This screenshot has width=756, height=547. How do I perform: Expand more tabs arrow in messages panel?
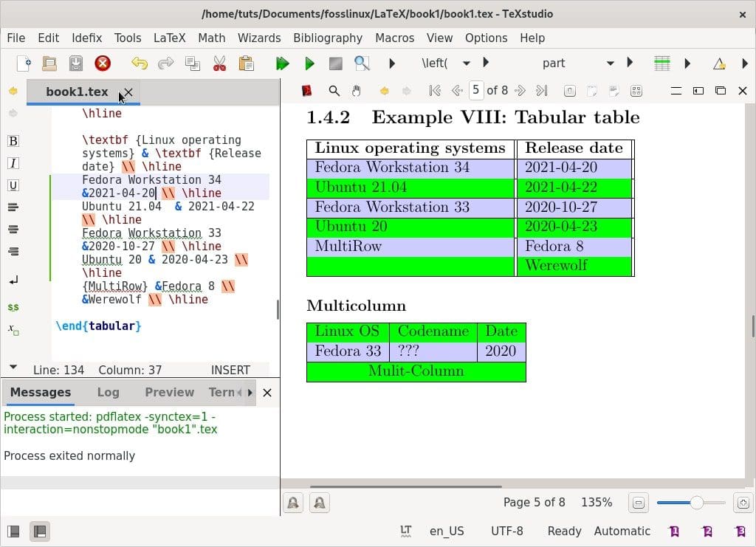pyautogui.click(x=250, y=393)
